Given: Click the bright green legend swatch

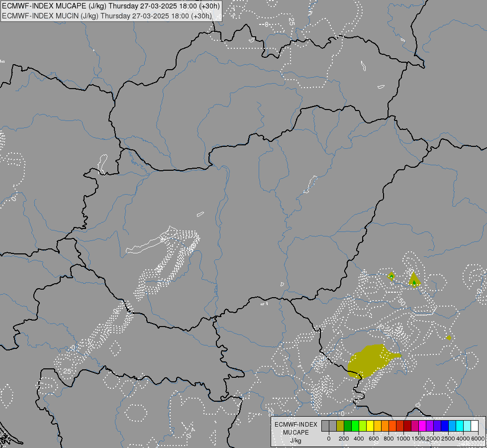Looking at the screenshot, I should click(x=355, y=426).
